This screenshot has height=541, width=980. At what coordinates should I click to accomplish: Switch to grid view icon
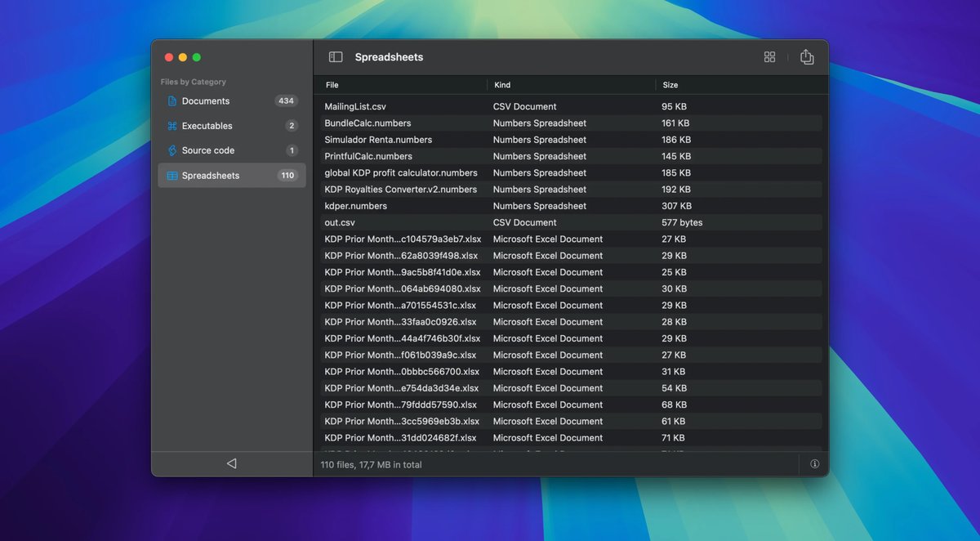click(x=769, y=57)
